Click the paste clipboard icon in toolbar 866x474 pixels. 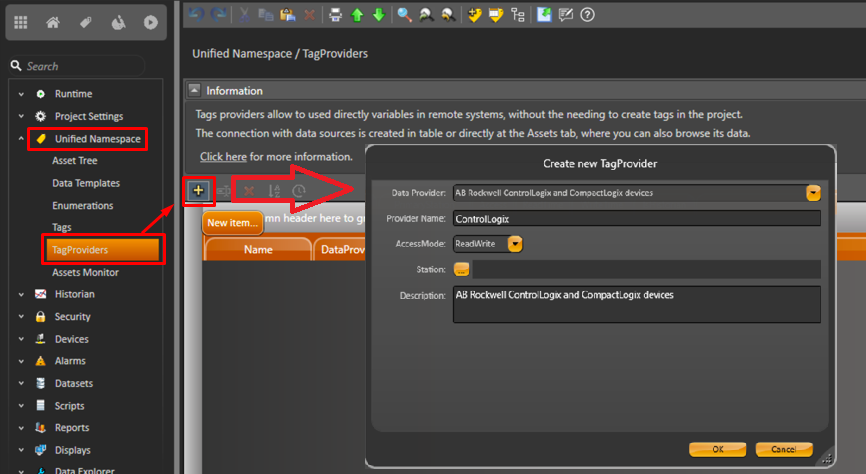287,14
